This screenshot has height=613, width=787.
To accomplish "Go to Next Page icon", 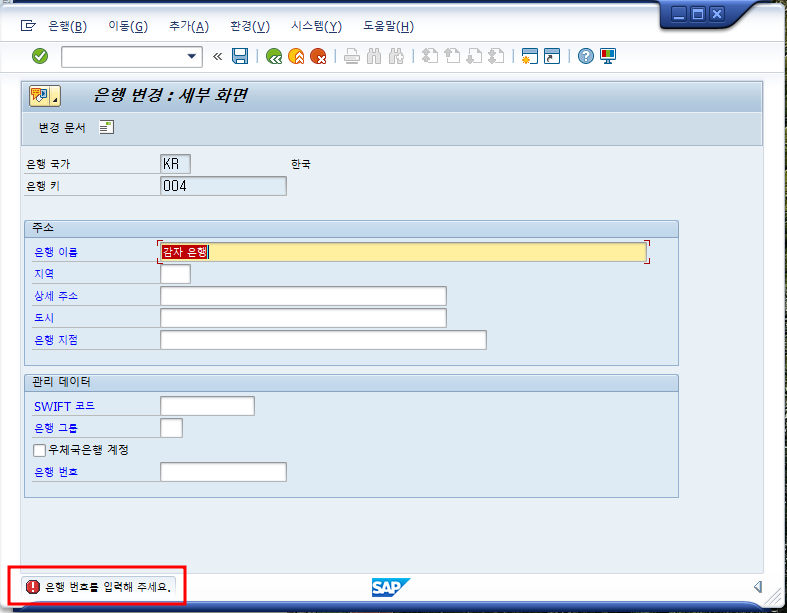I will [474, 56].
